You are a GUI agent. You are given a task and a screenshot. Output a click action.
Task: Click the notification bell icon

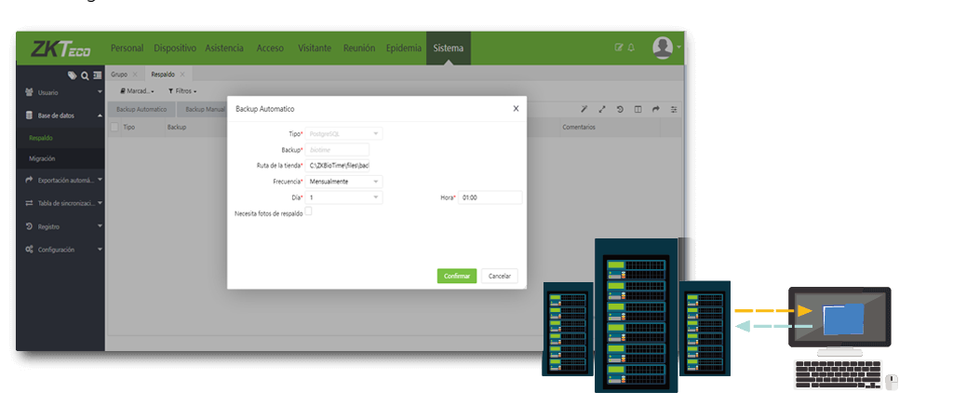tap(631, 47)
